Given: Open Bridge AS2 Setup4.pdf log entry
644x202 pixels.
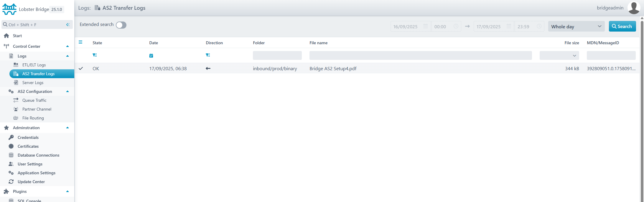Looking at the screenshot, I should tap(333, 68).
